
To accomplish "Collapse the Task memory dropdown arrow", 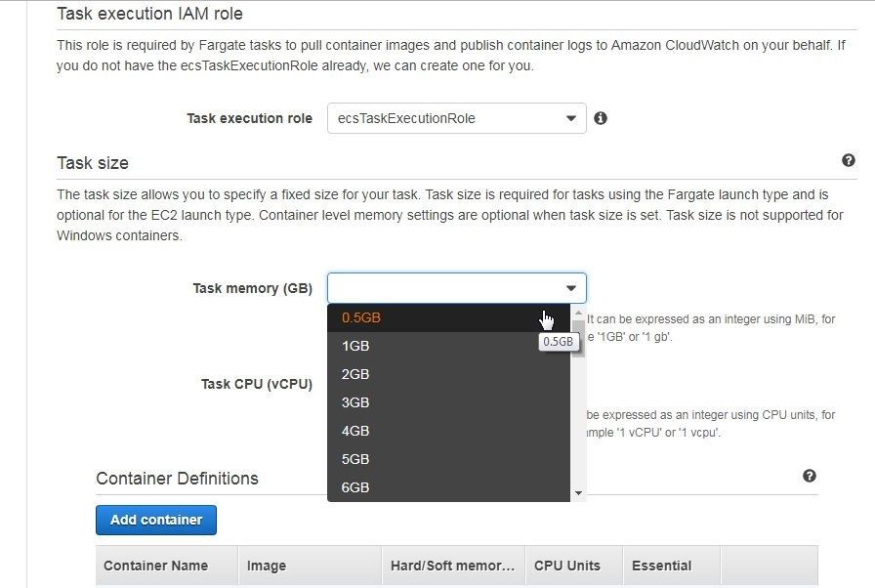I will (571, 288).
